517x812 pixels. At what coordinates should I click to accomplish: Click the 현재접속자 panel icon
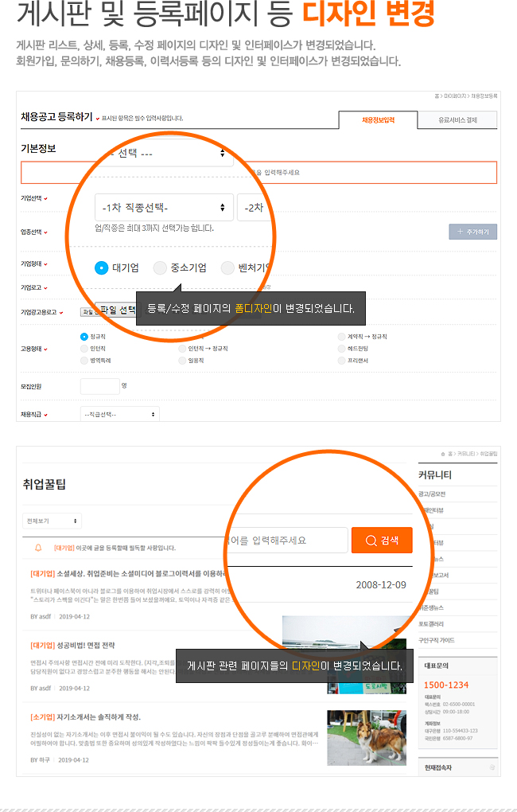[x=492, y=767]
